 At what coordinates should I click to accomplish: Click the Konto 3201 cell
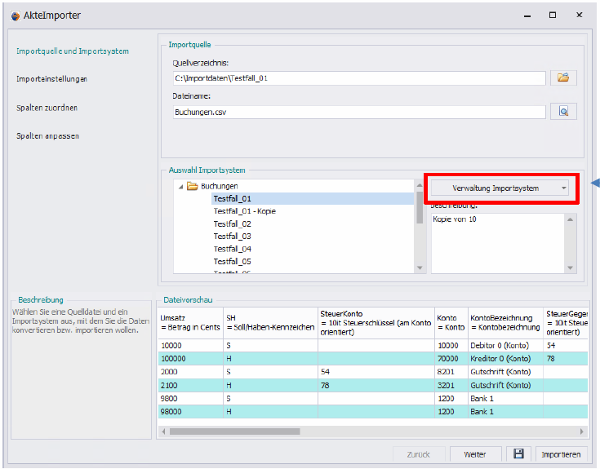[x=451, y=385]
